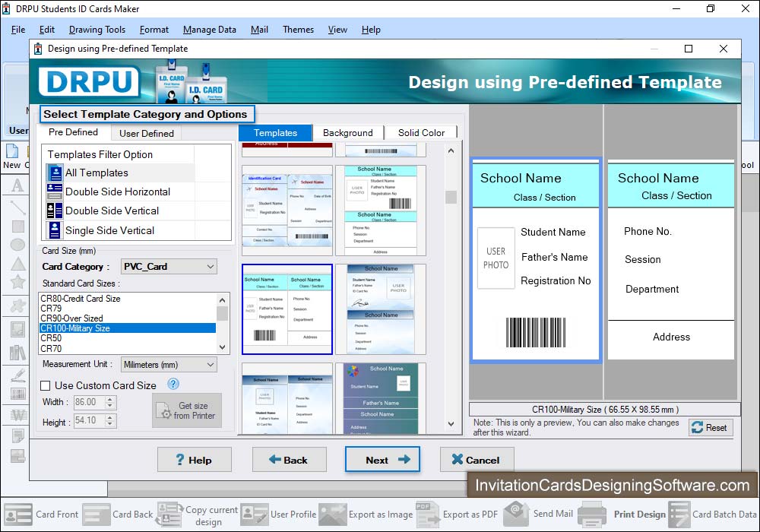Viewport: 760px width, 532px height.
Task: Click the Width input field
Action: pos(89,402)
